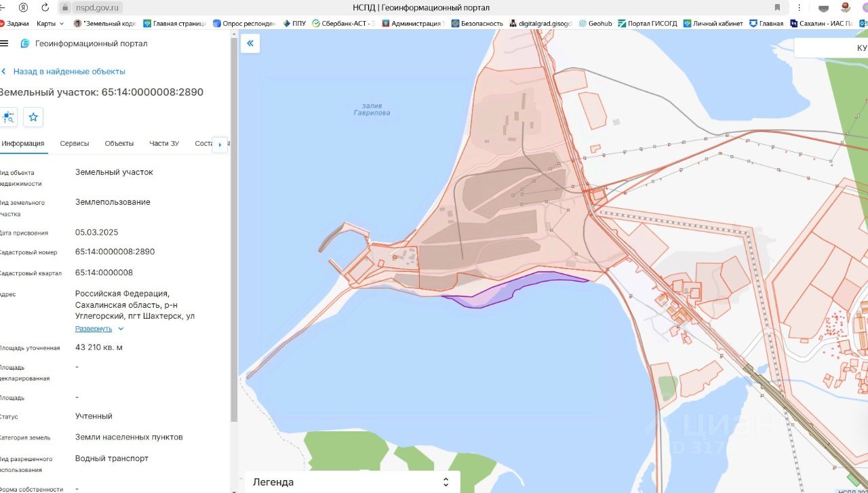Reload the page in the browser
The image size is (868, 493).
[45, 7]
